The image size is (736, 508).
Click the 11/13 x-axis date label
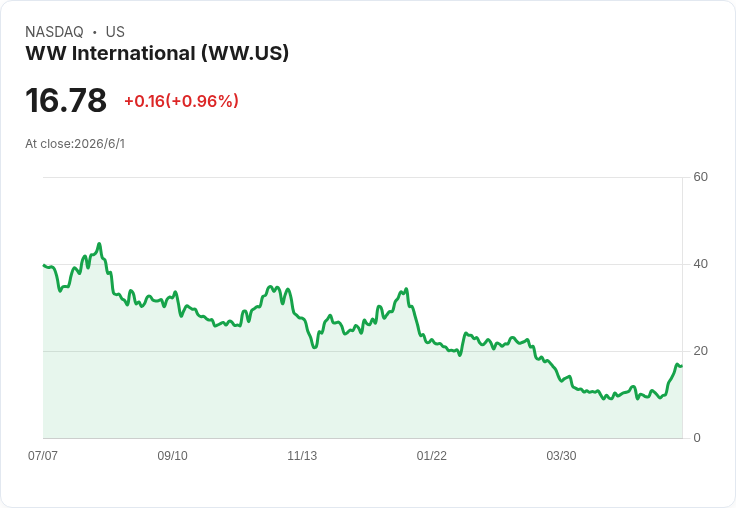302,455
